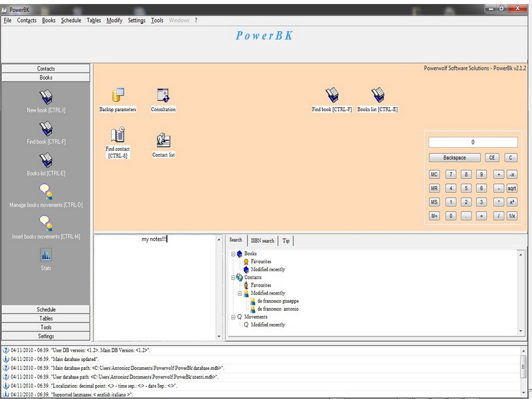Switch to the ISBN search tab
This screenshot has width=532, height=399.
[x=262, y=241]
